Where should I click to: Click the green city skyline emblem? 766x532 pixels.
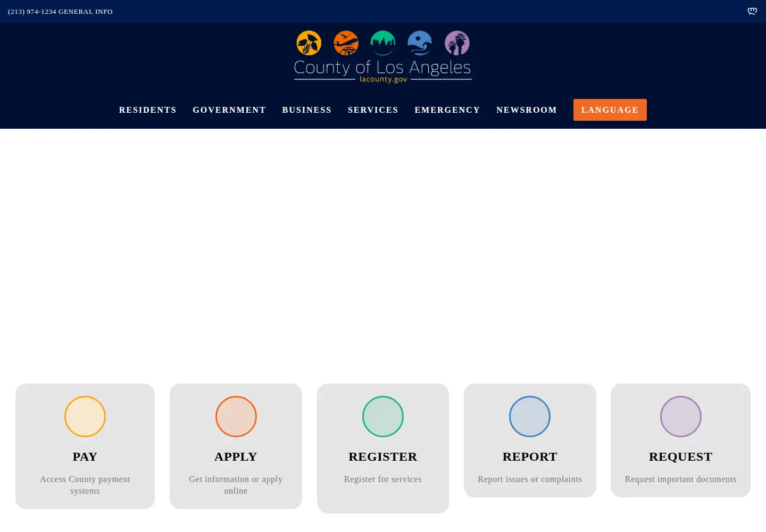[x=383, y=43]
